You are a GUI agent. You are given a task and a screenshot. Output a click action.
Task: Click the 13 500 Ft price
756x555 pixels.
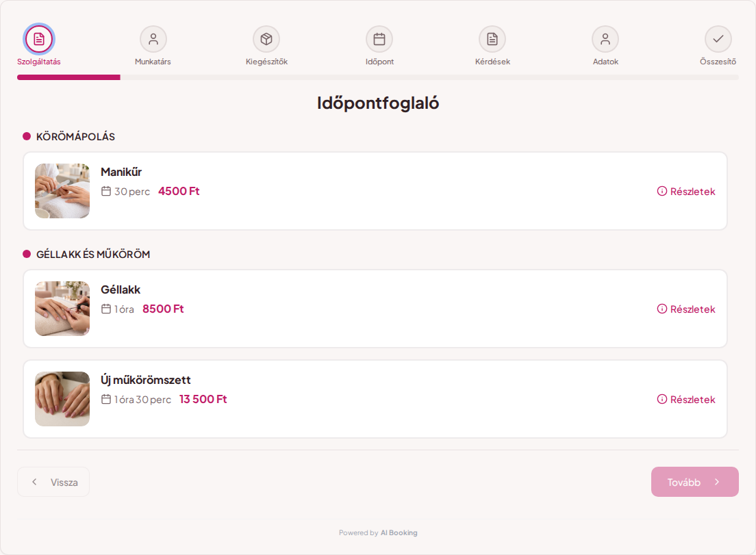203,400
